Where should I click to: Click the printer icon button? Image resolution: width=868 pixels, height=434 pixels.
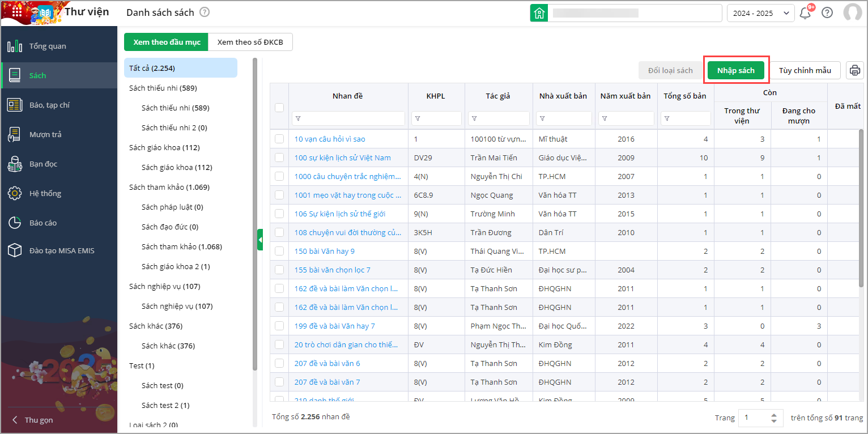click(x=855, y=70)
